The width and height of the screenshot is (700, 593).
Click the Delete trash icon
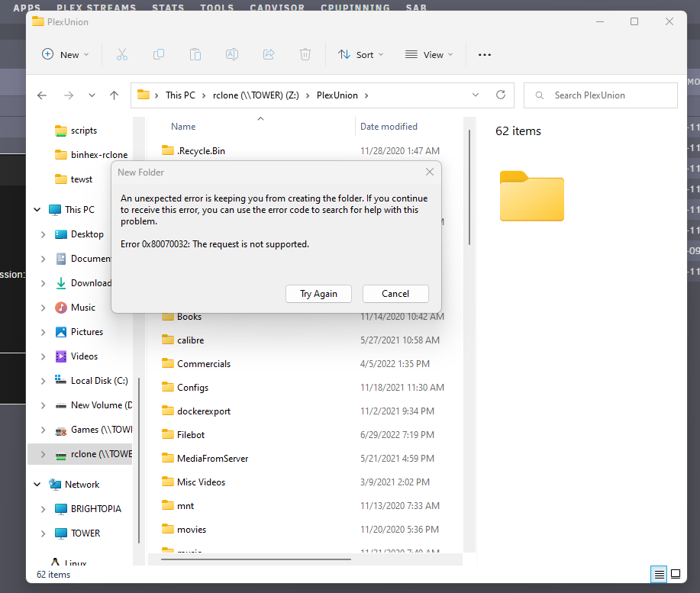coord(305,54)
